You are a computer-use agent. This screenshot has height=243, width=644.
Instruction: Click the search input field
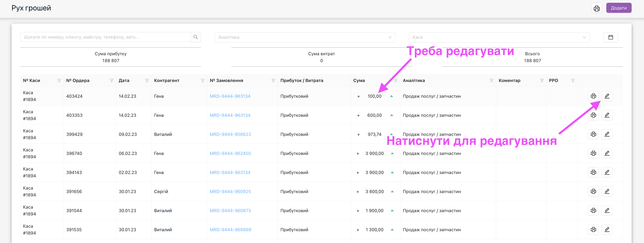click(105, 37)
